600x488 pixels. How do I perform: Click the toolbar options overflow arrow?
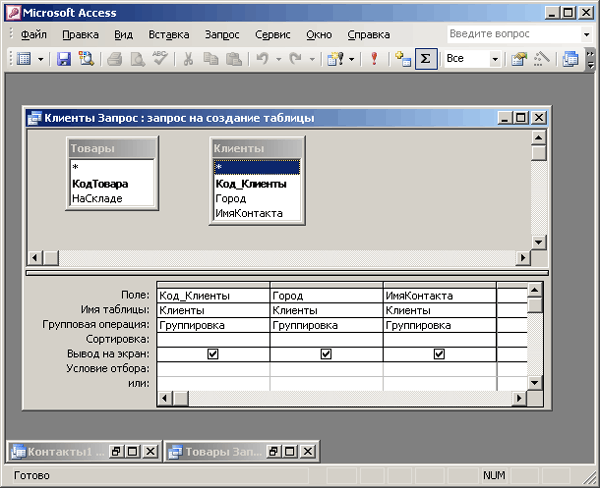pos(591,60)
